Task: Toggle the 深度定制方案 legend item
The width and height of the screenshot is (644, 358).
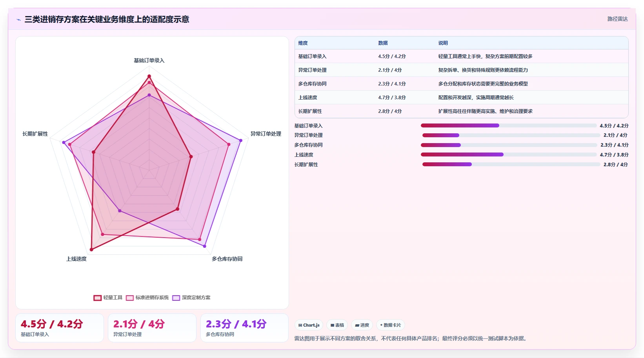Action: 191,298
